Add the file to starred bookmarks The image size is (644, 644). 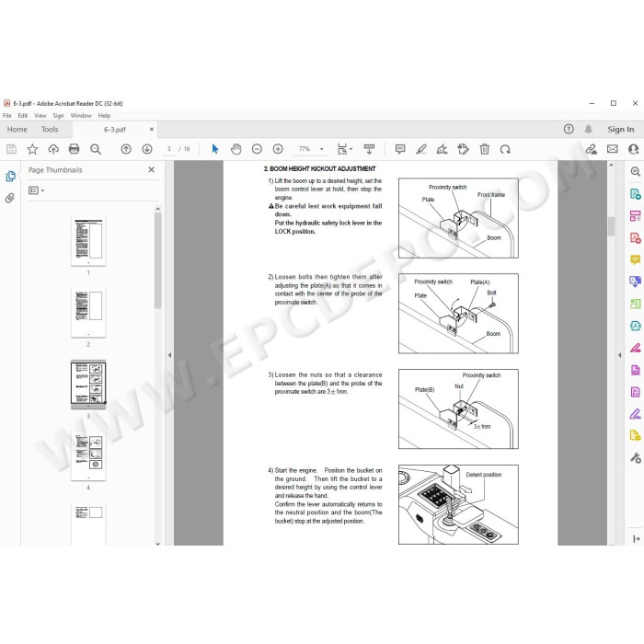pos(32,149)
